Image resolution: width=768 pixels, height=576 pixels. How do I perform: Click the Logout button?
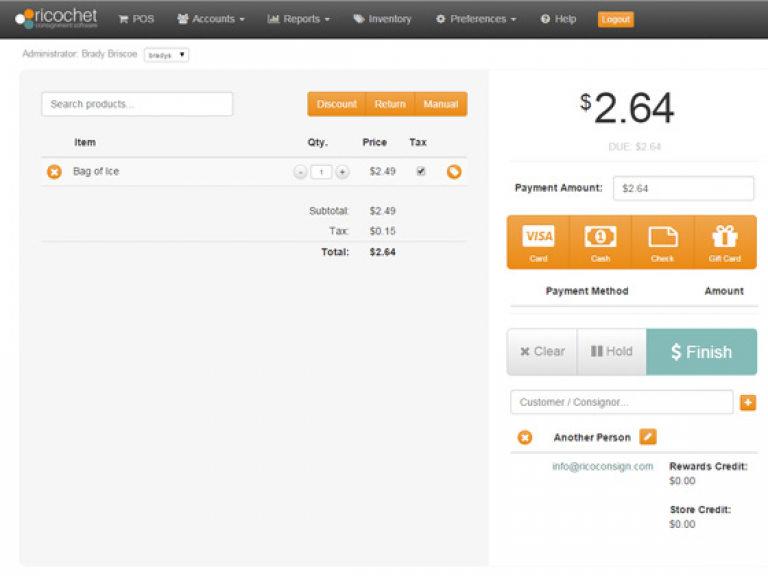tap(616, 19)
